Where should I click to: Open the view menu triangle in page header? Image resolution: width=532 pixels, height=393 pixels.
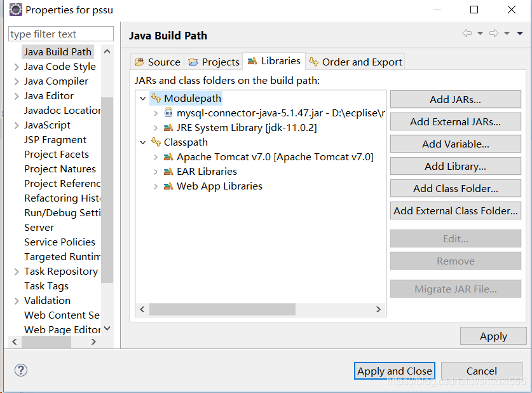click(520, 33)
